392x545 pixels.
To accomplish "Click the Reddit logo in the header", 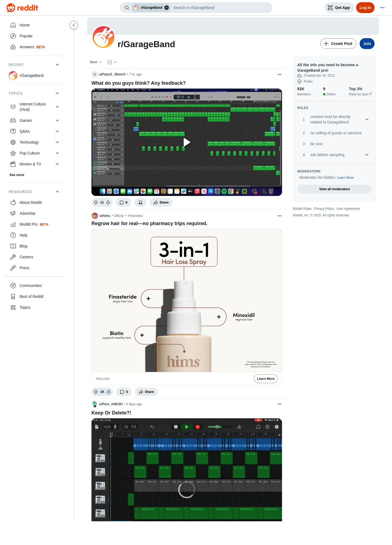I will [x=22, y=8].
